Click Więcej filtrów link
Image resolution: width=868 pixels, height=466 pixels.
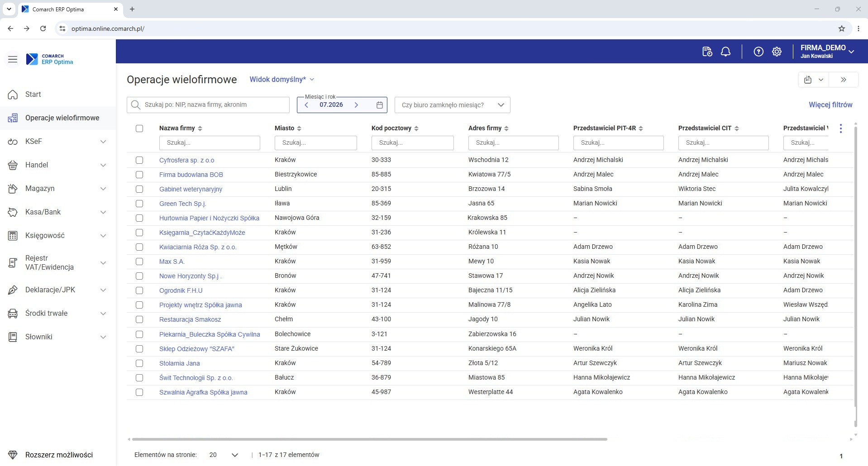pyautogui.click(x=830, y=105)
